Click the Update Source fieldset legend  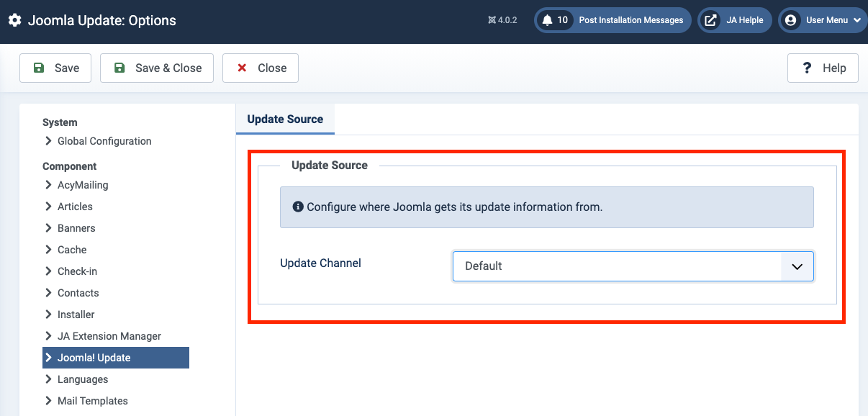pyautogui.click(x=330, y=165)
